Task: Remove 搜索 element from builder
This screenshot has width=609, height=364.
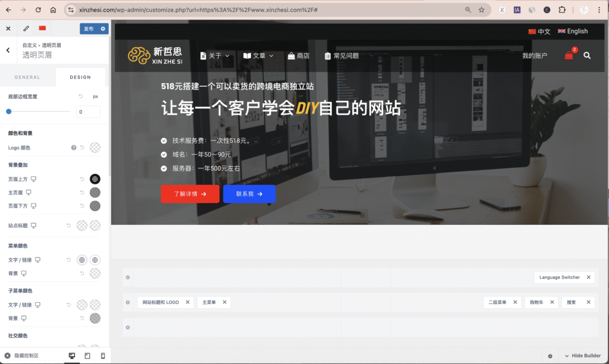Action: pos(588,302)
